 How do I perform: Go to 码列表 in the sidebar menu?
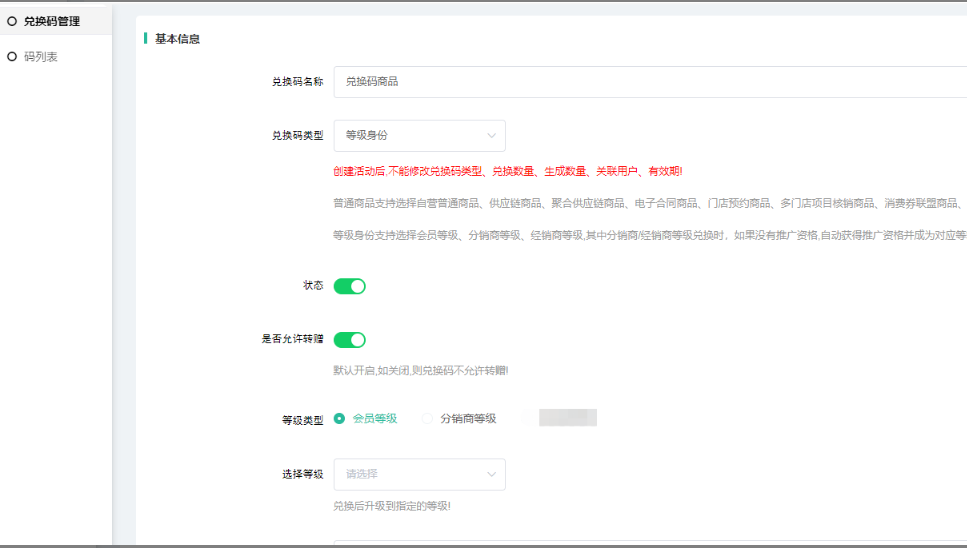41,57
